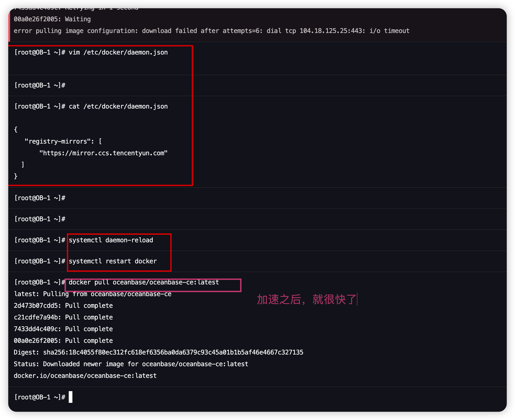The width and height of the screenshot is (515, 420).
Task: Click the 'c21cdfe7a94b: Pull complete' line
Action: coord(63,317)
